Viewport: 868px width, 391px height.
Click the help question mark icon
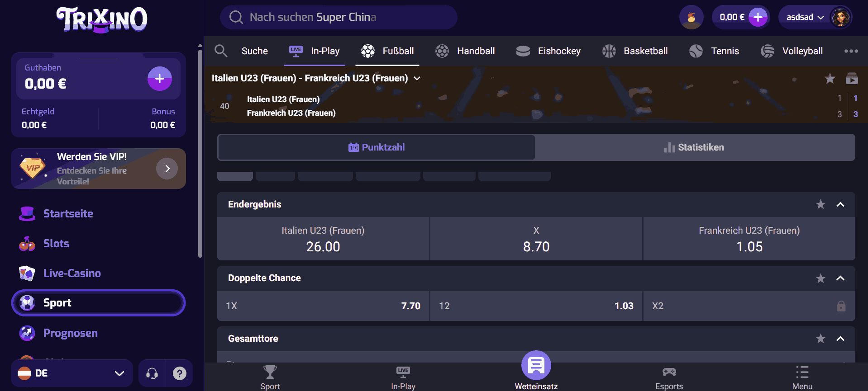pos(180,373)
